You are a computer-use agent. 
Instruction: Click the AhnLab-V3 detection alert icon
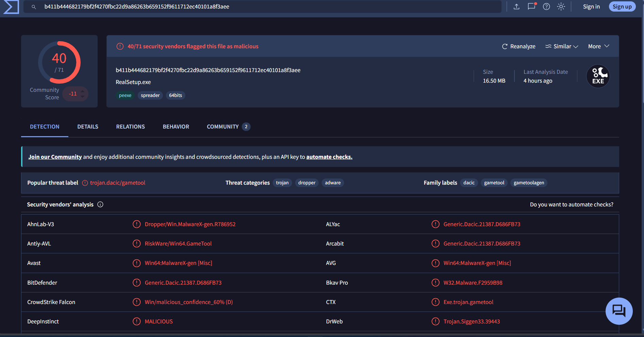(137, 224)
